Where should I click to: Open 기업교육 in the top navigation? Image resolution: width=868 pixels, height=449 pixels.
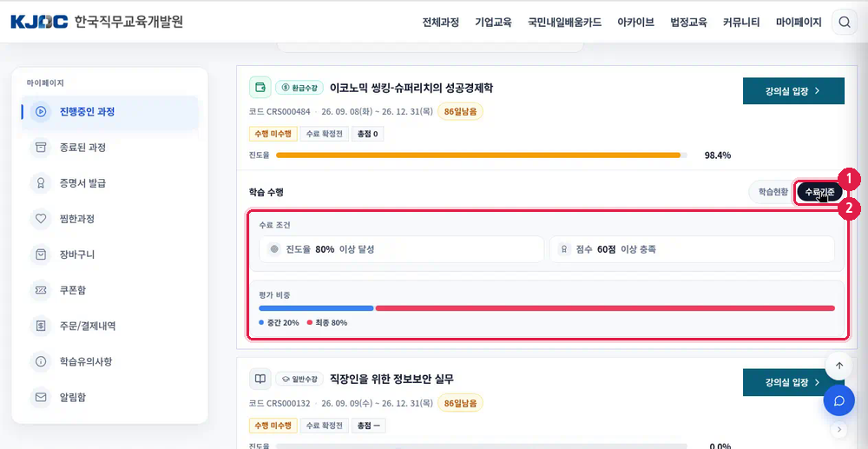point(493,23)
